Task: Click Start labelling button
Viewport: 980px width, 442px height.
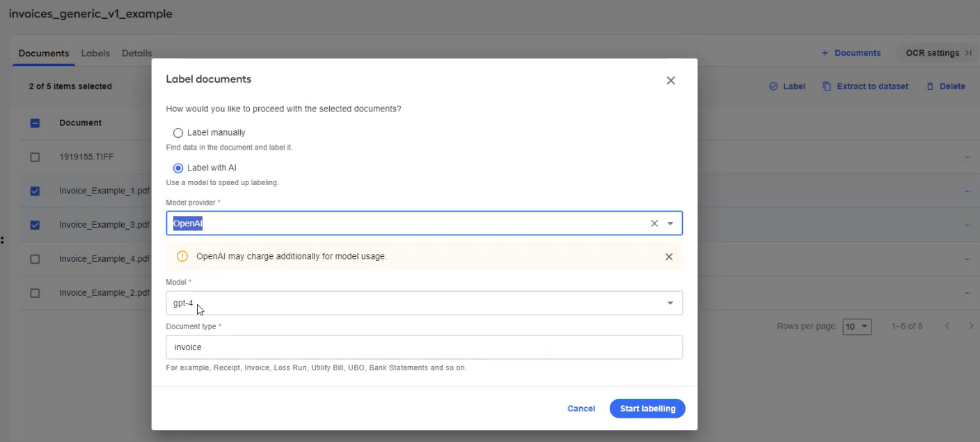Action: (647, 409)
